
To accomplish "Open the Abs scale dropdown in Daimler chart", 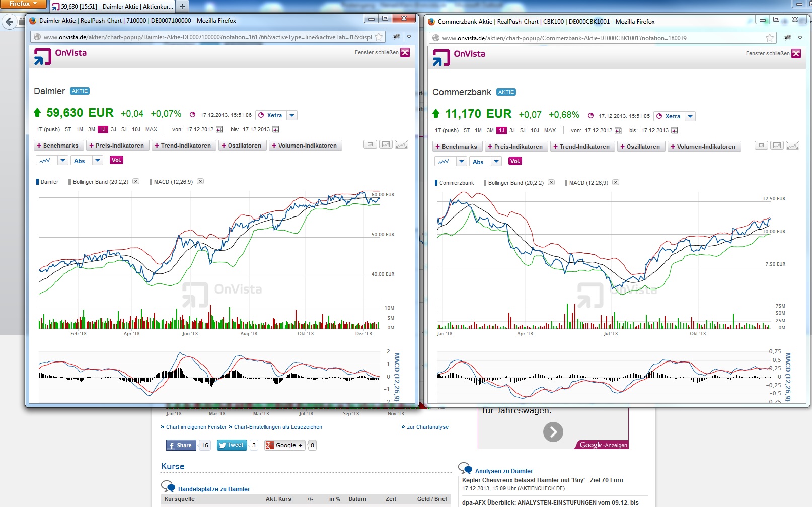I will (98, 161).
